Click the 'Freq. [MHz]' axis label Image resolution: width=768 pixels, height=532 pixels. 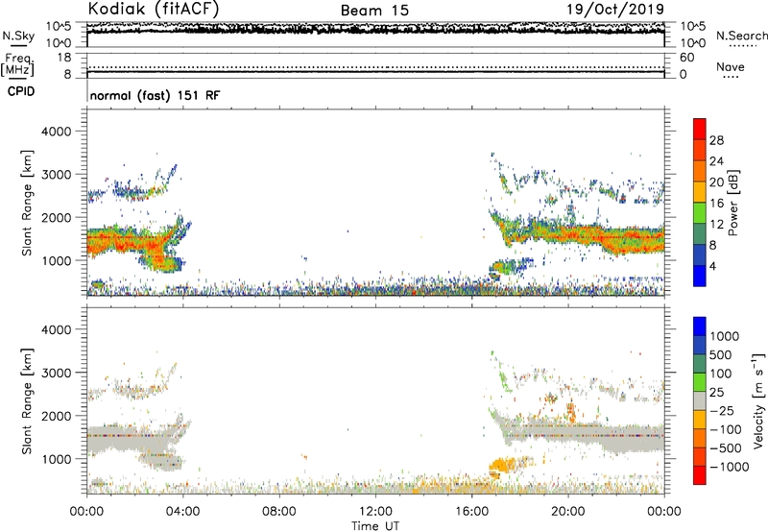(17, 65)
